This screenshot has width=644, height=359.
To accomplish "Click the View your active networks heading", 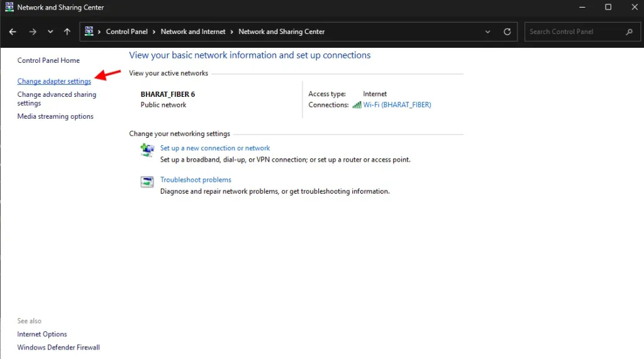I will point(169,73).
